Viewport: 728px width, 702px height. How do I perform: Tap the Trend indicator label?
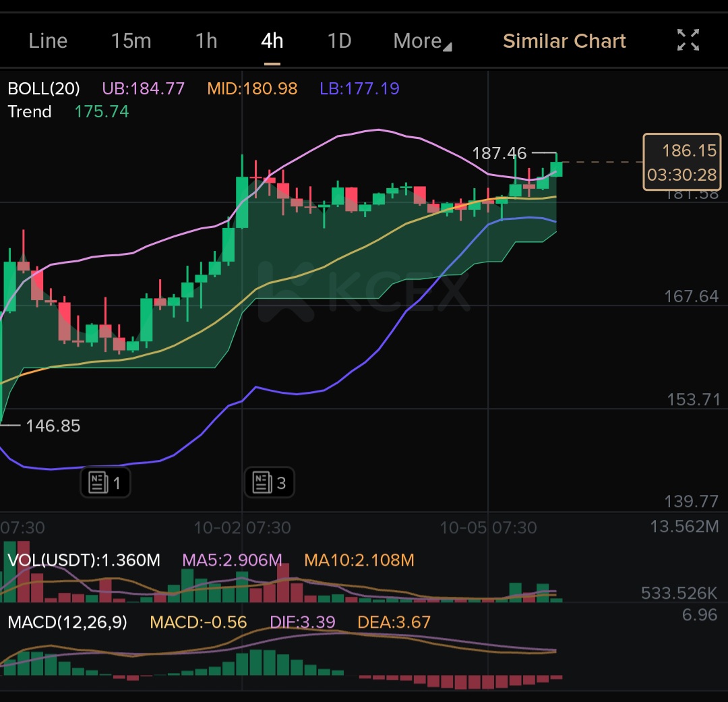(30, 111)
